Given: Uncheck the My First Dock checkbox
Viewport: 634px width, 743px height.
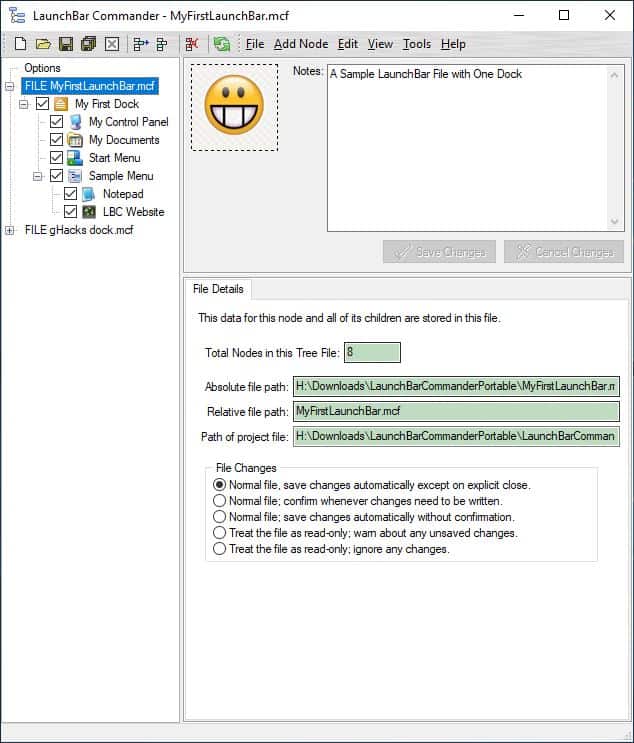Looking at the screenshot, I should [x=43, y=104].
